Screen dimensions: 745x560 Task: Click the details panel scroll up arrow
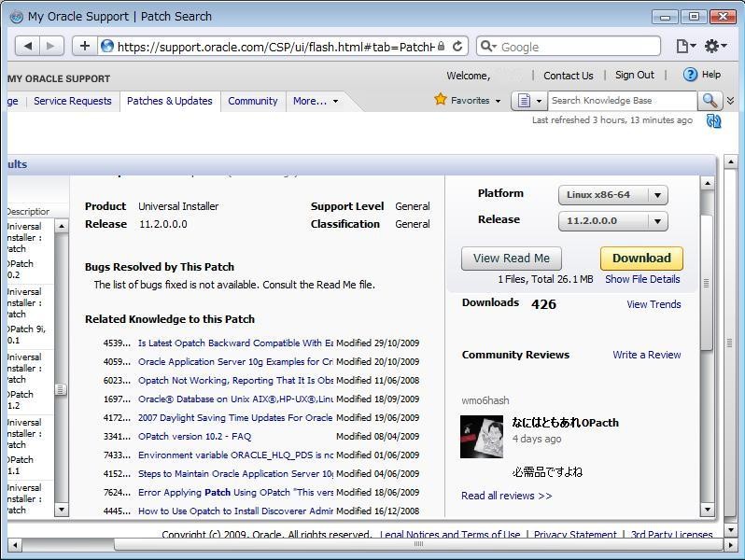click(707, 183)
